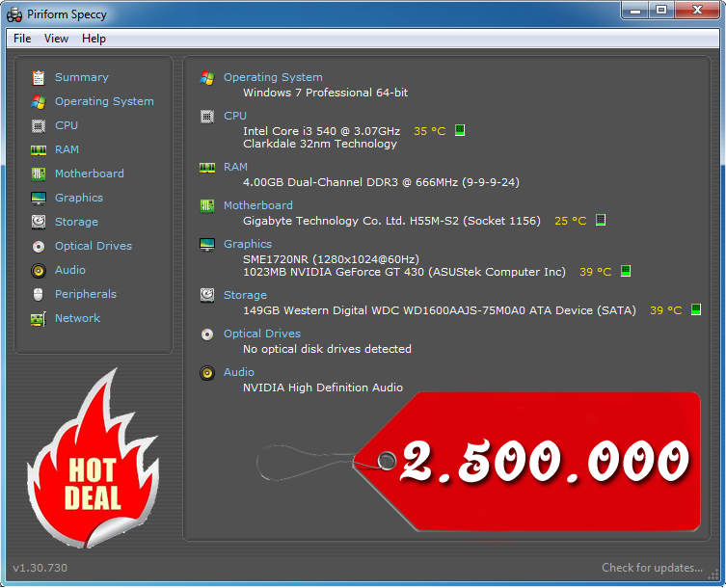Open the File menu
The image size is (726, 588).
coord(22,39)
